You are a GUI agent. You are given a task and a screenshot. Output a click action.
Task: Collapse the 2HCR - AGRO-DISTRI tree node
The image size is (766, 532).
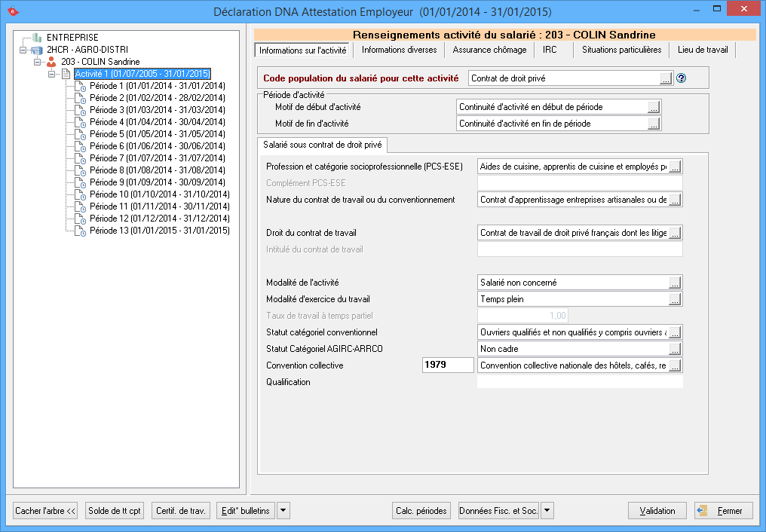click(x=23, y=50)
